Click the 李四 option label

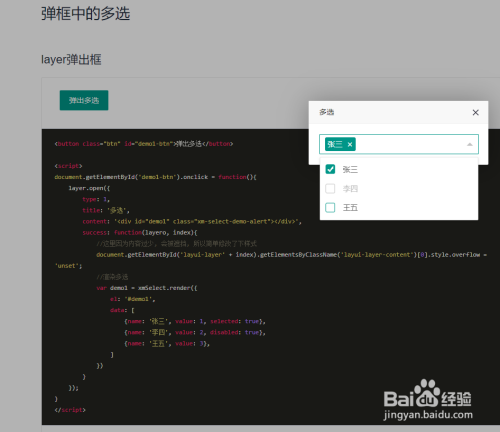point(350,189)
